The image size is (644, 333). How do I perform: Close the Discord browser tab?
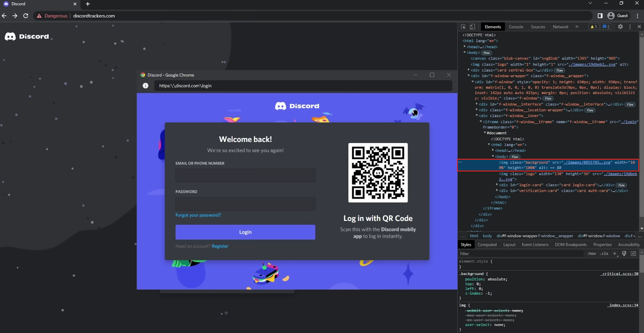coord(75,4)
